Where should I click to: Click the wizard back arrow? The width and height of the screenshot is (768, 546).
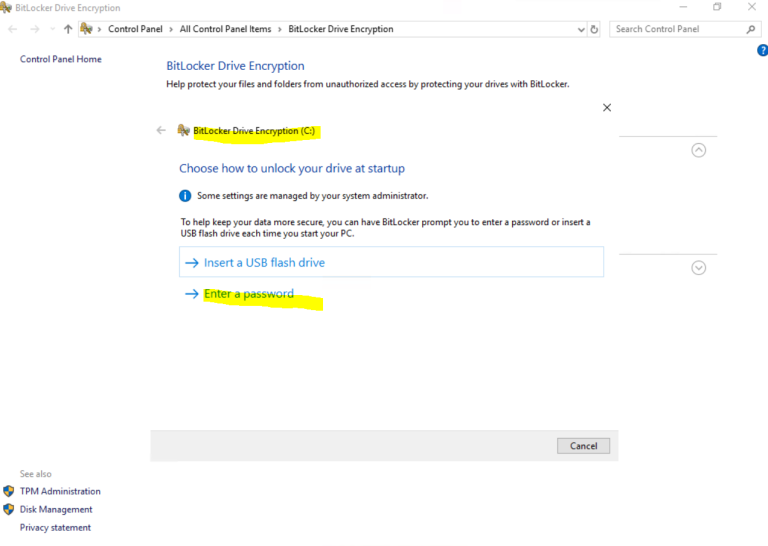coord(161,130)
